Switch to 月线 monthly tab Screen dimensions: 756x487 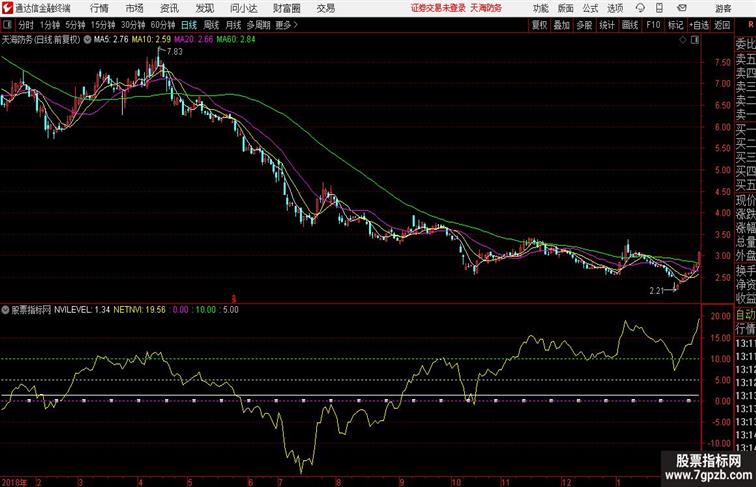pos(233,25)
